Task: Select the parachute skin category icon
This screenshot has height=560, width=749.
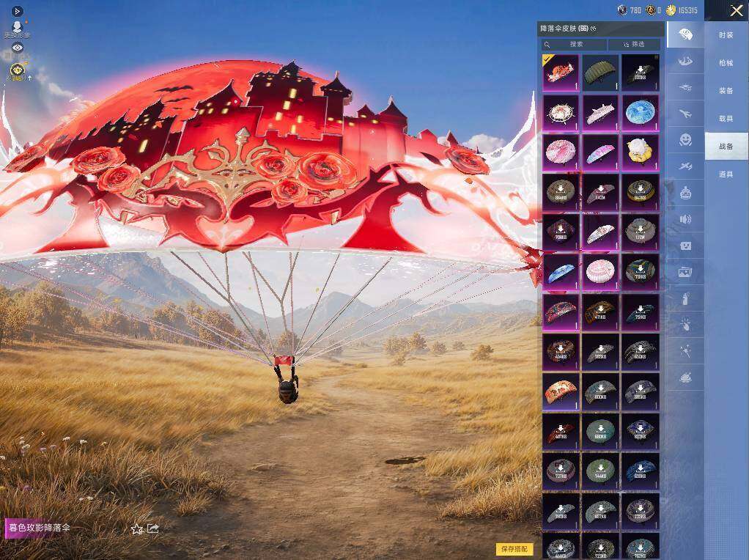Action: point(685,34)
